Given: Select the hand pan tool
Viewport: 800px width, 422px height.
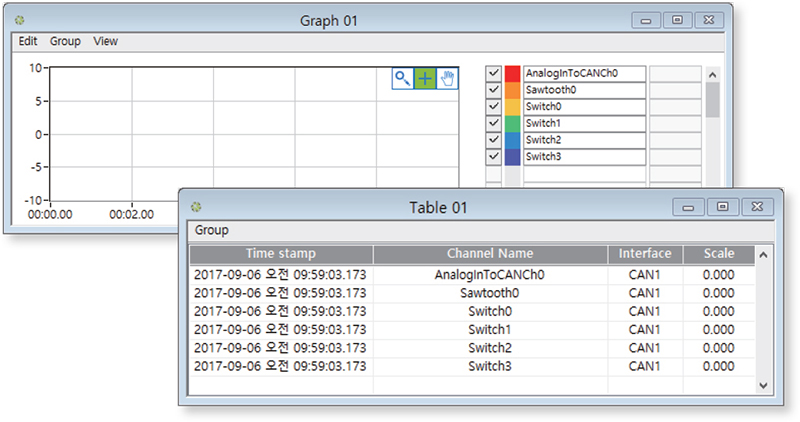Looking at the screenshot, I should pyautogui.click(x=447, y=79).
